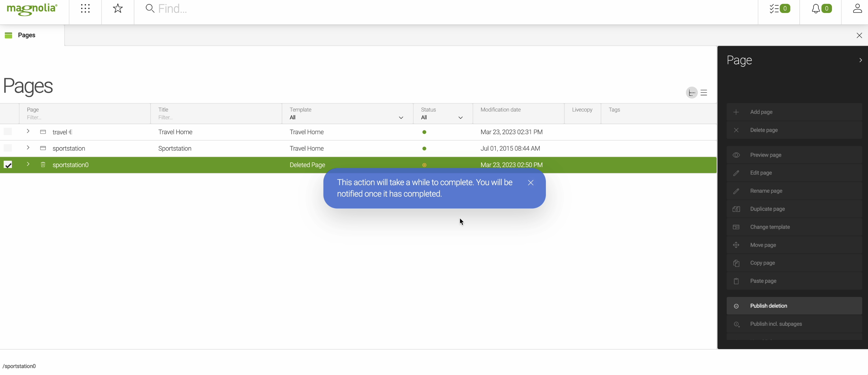Click the favorites star icon
The width and height of the screenshot is (868, 375).
click(118, 8)
